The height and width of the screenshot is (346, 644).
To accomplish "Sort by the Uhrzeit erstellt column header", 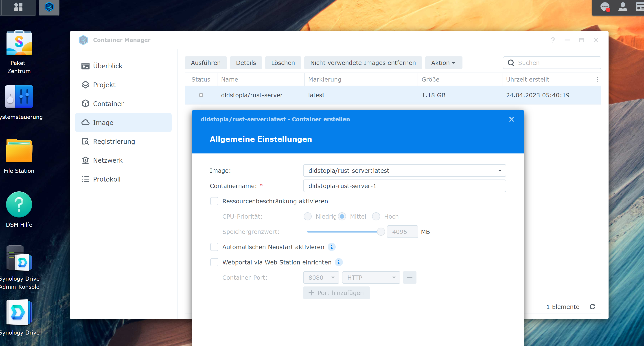I will coord(548,79).
